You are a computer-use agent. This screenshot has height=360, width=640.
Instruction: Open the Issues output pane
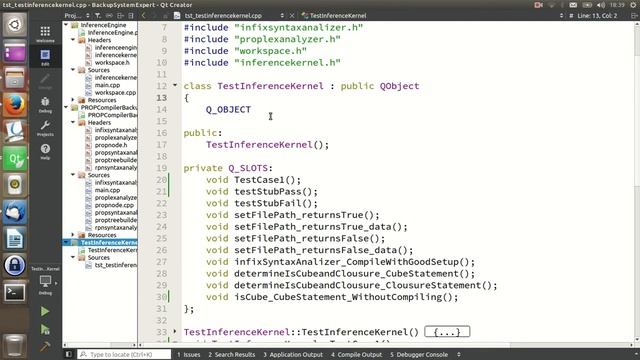click(189, 355)
